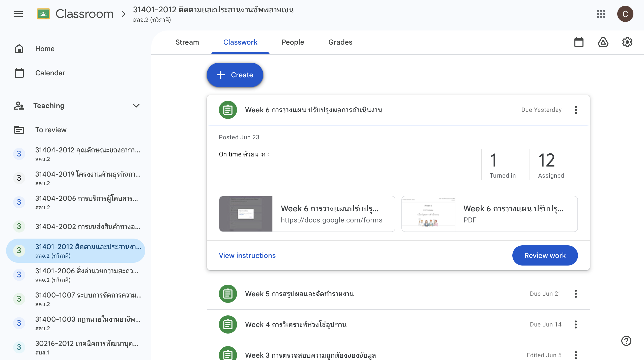Open class 31404-2006 การบริการผู้โดยสาร
Image resolution: width=644 pixels, height=360 pixels.
tap(76, 202)
